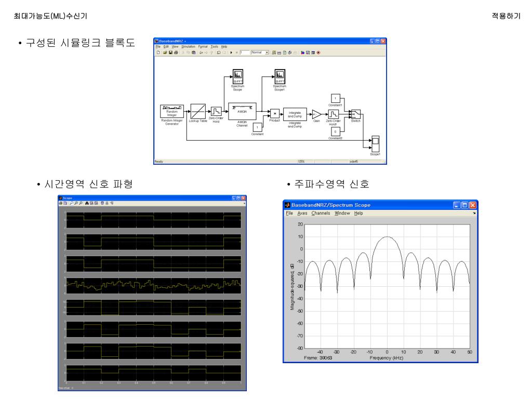Click the Open folder icon in BasebandNRZ toolbar

pos(165,52)
